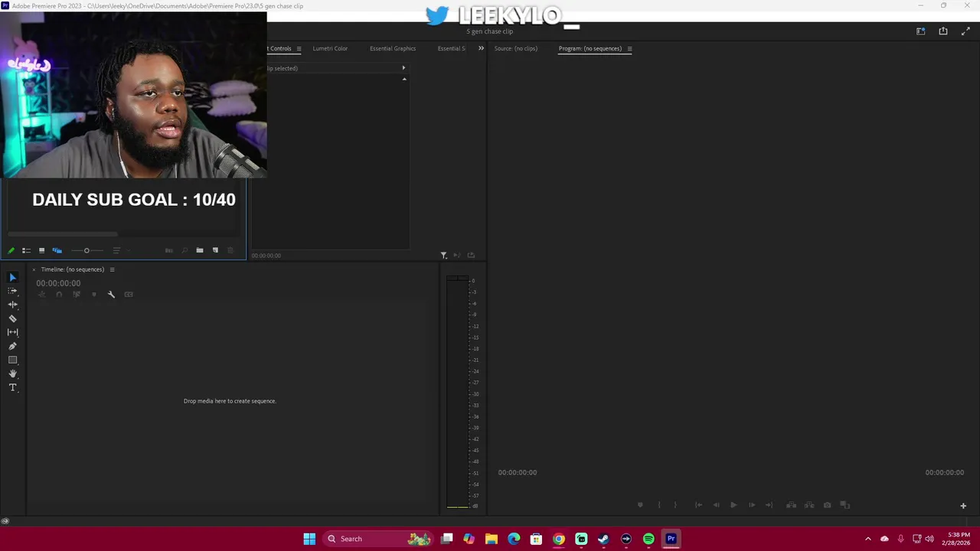Toggle full screen video output icon

[x=965, y=31]
